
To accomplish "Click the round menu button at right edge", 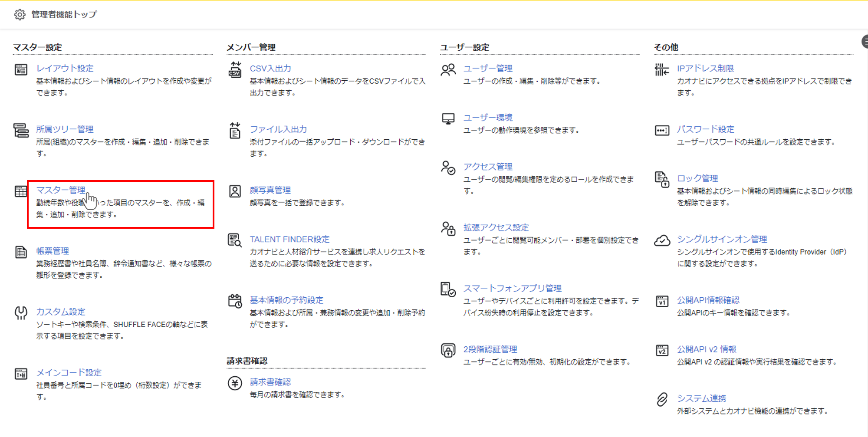I will 865,42.
